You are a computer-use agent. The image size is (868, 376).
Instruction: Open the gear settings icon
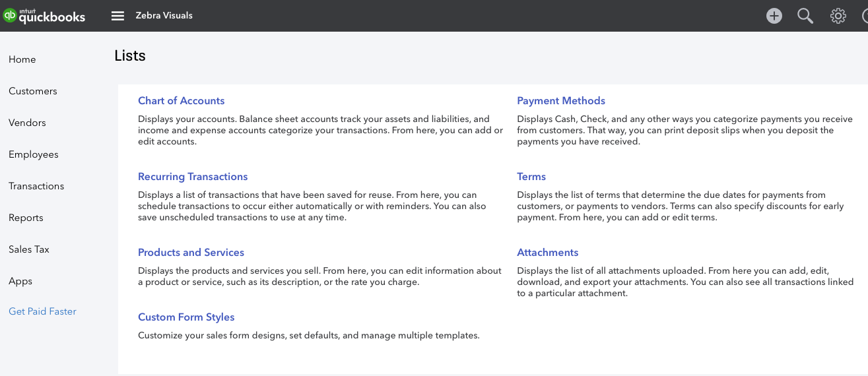click(x=838, y=16)
